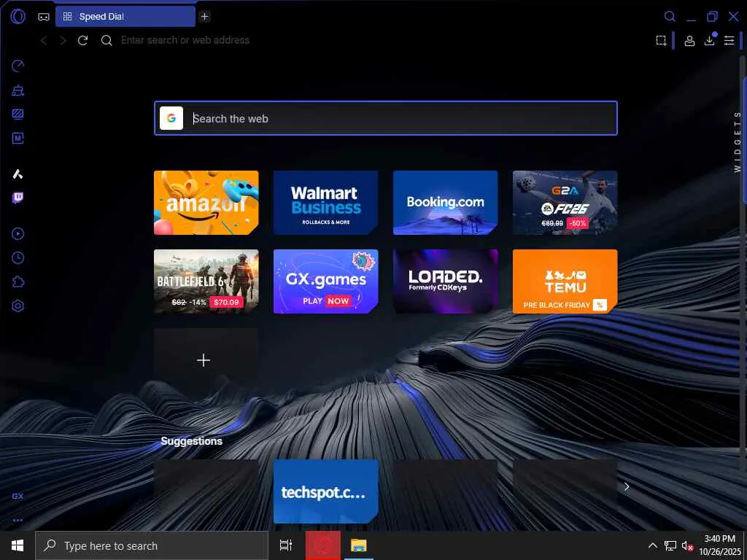747x560 pixels.
Task: Add a new speed dial site
Action: pyautogui.click(x=204, y=360)
